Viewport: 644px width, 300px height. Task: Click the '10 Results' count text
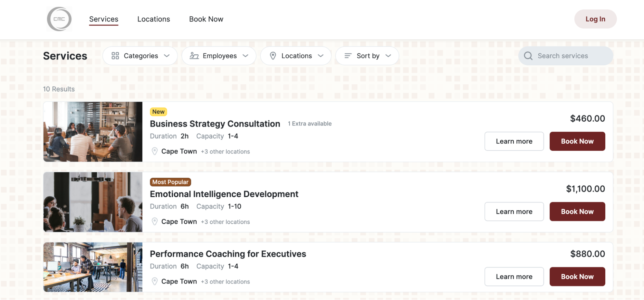(59, 89)
